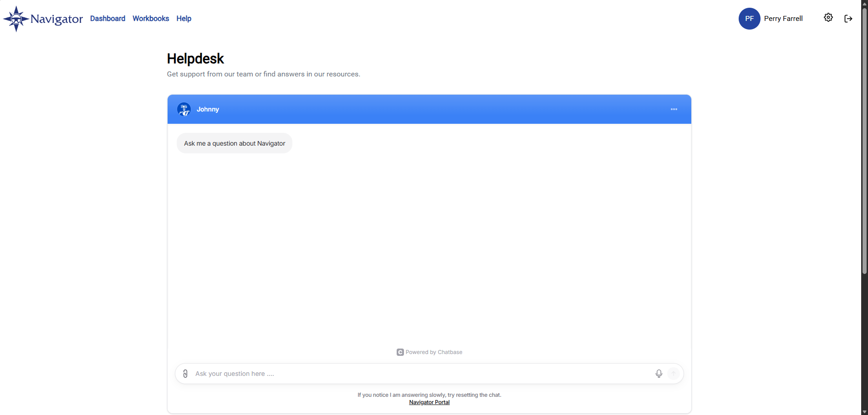Click the Chatbase logo icon
Viewport: 868px width, 415px height.
(x=400, y=352)
